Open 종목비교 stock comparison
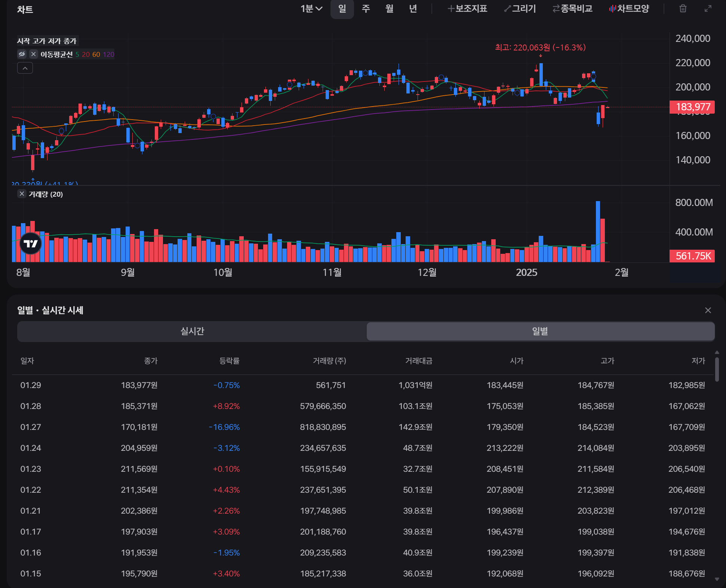This screenshot has width=726, height=588. pos(572,9)
